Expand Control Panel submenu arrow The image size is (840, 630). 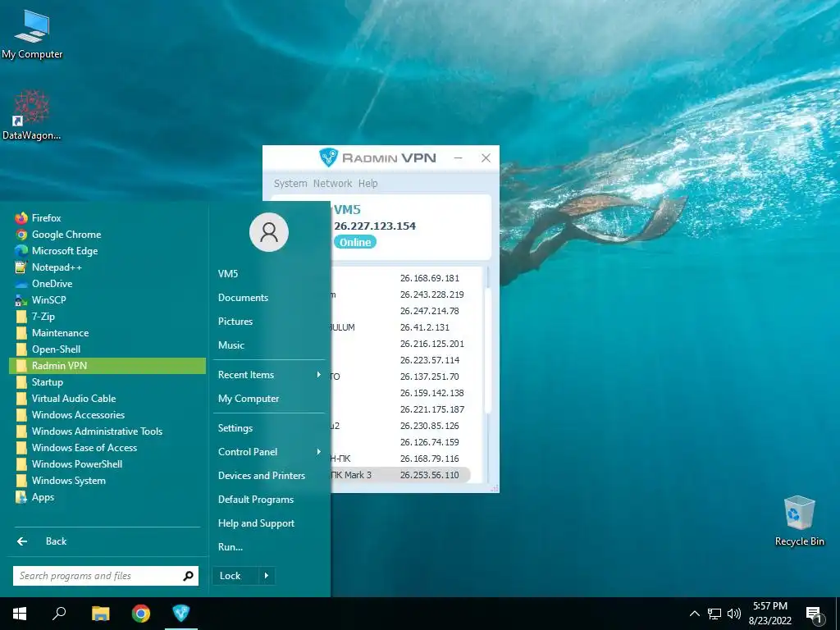pyautogui.click(x=319, y=452)
